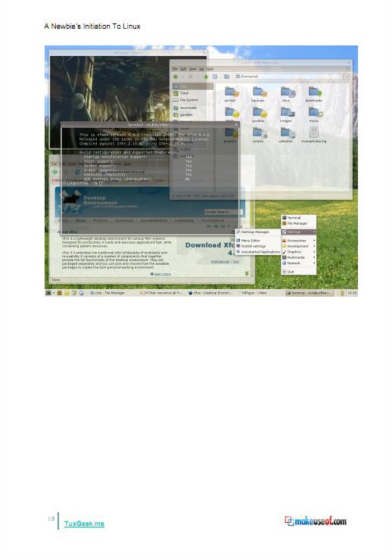Launch File Manager from desktop menu
This screenshot has width=392, height=560.
click(x=298, y=223)
